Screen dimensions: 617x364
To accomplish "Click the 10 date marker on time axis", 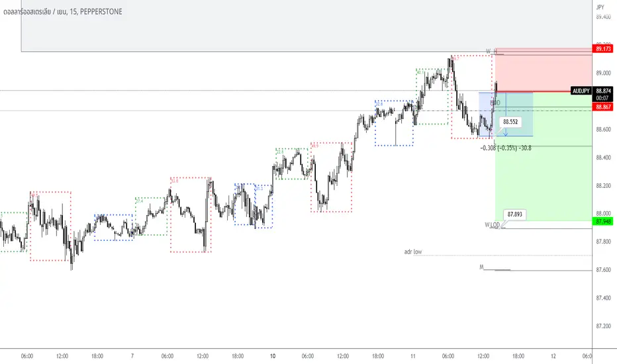I will coord(273,356).
